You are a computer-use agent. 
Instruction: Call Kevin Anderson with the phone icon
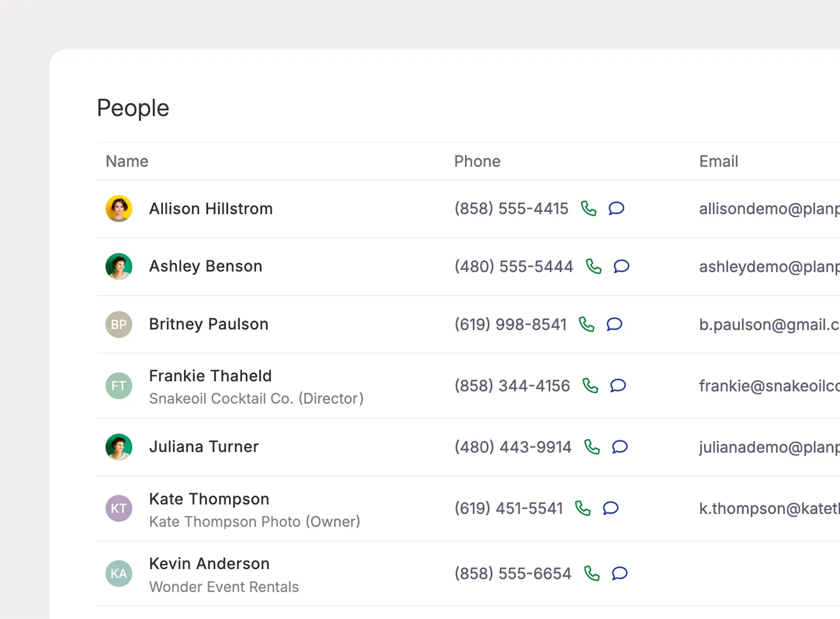[x=592, y=573]
